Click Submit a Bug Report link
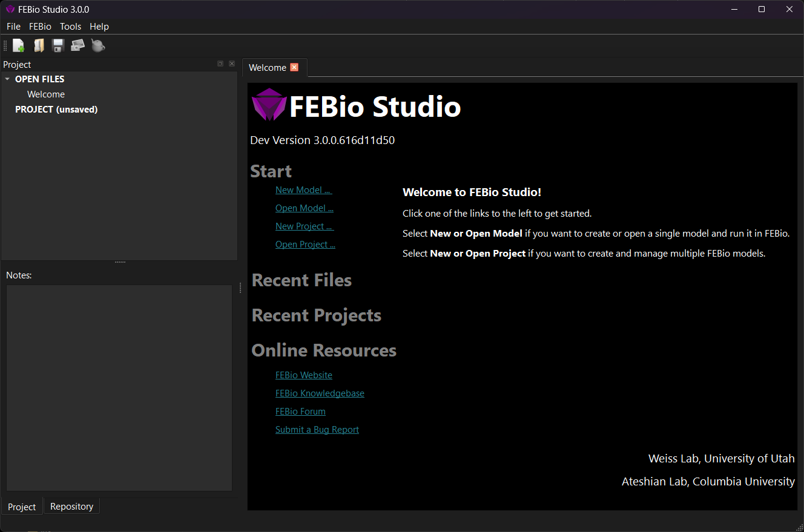Image resolution: width=804 pixels, height=532 pixels. coord(317,430)
